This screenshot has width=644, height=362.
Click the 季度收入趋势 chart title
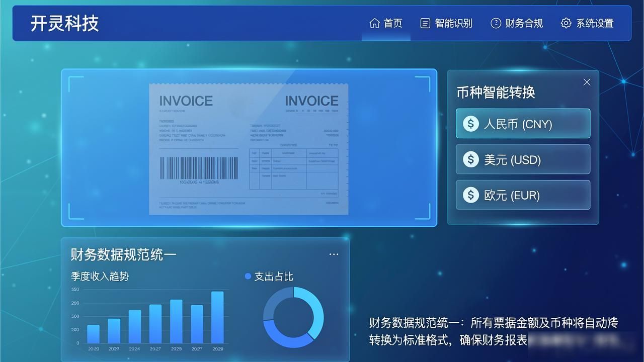pyautogui.click(x=100, y=276)
